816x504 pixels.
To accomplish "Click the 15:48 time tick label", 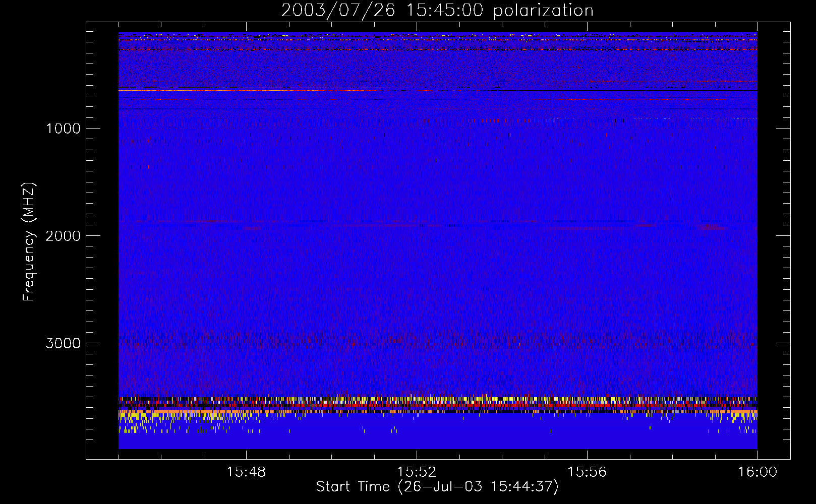I will coord(246,472).
